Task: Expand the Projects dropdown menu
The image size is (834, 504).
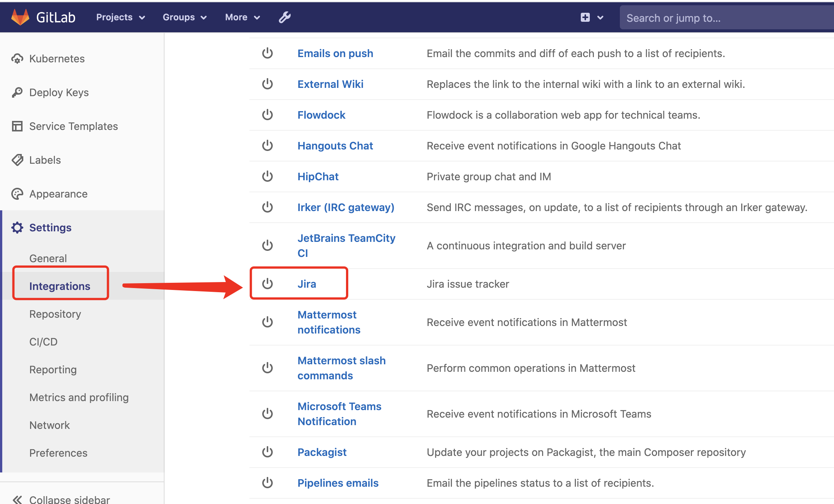Action: pyautogui.click(x=121, y=17)
